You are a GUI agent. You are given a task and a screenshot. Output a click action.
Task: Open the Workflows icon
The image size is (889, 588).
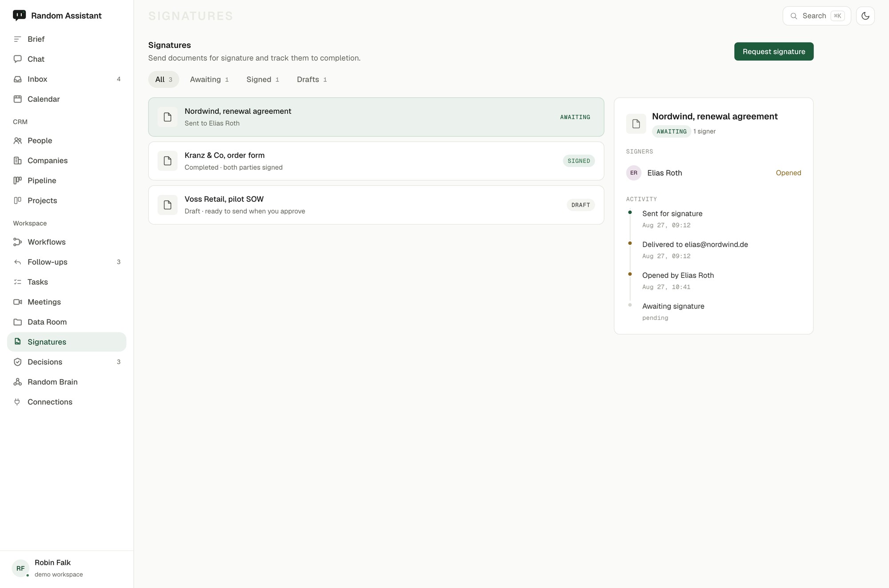(18, 242)
